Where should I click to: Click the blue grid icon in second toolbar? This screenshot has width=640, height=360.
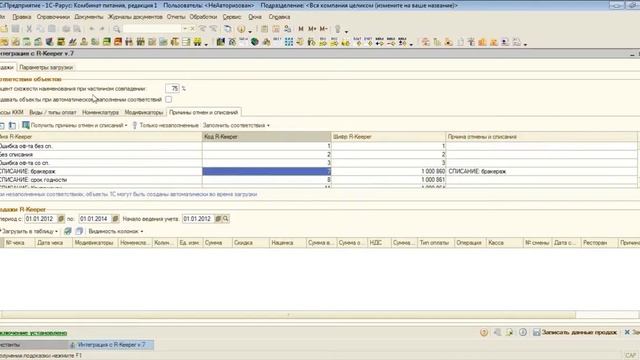[289, 42]
